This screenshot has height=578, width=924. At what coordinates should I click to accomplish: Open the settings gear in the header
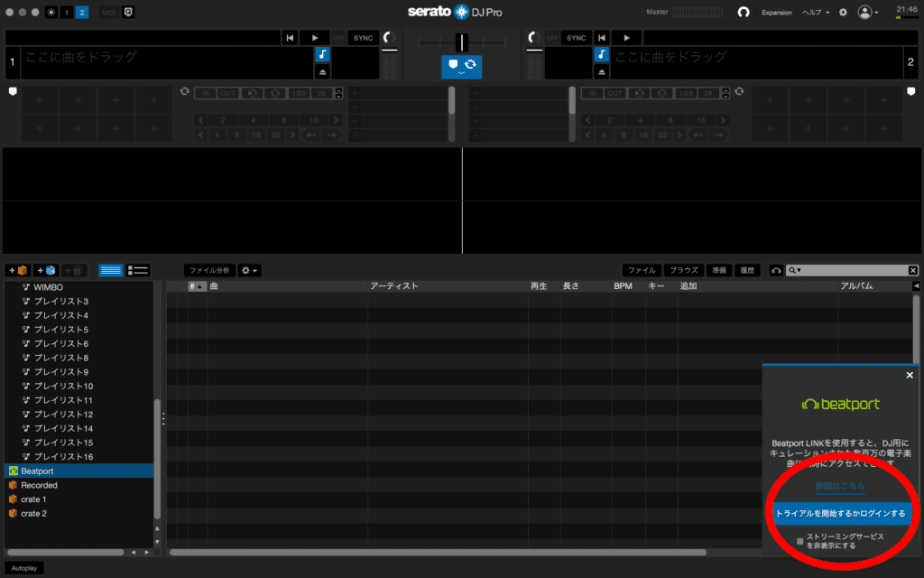[x=844, y=12]
